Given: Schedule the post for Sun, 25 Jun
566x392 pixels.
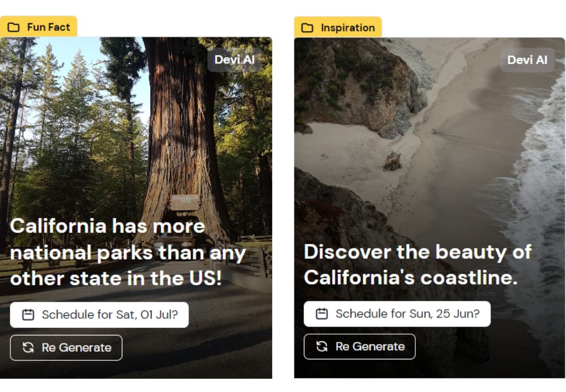Looking at the screenshot, I should [x=397, y=314].
